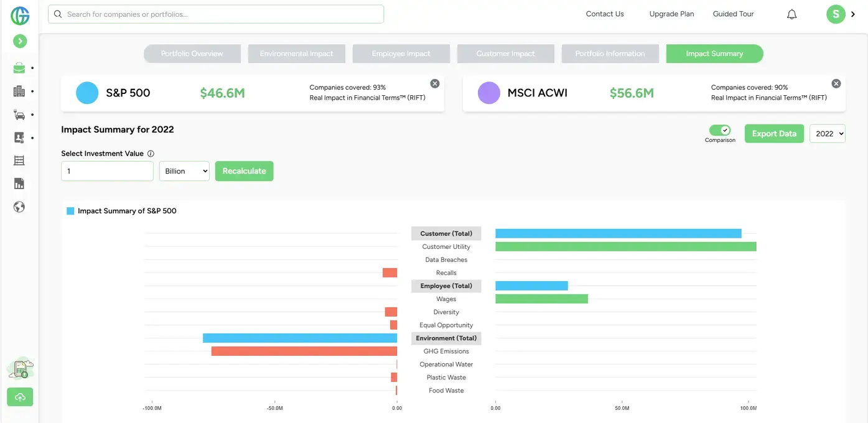Click the blue S&P 500 color circle
This screenshot has width=868, height=423.
coord(87,93)
